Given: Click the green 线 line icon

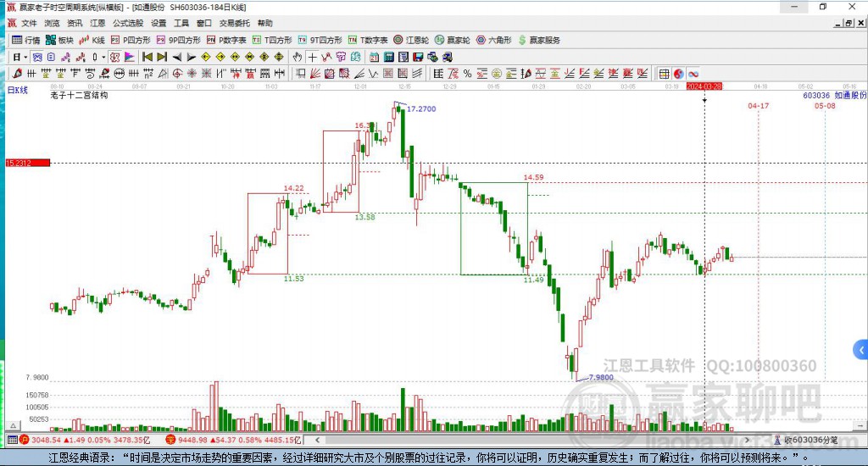Looking at the screenshot, I should pos(355,57).
